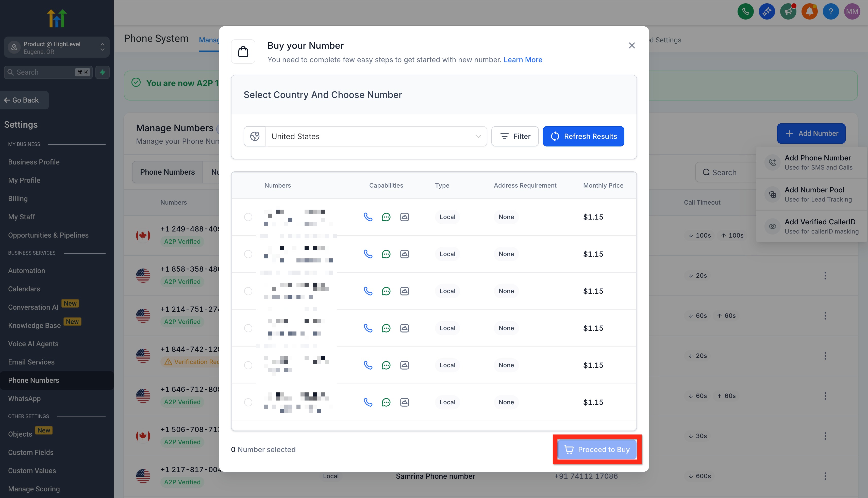Open Phone Numbers in the settings sidebar
This screenshot has width=868, height=498.
click(34, 380)
